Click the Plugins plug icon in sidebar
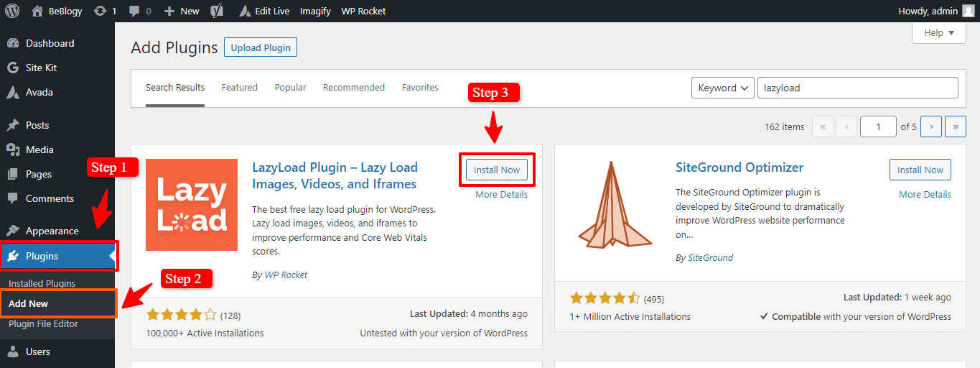Viewport: 980px width, 368px height. 13,256
